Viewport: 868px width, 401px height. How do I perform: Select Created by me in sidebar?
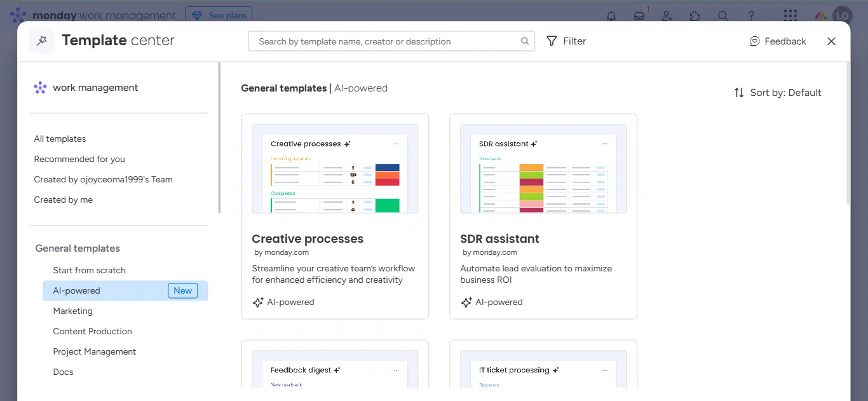click(x=63, y=200)
